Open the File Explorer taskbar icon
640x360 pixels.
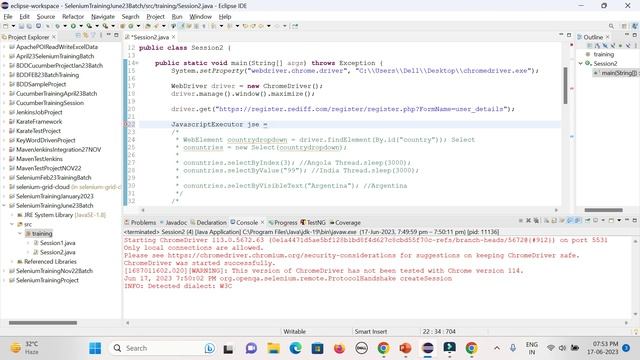click(x=273, y=348)
